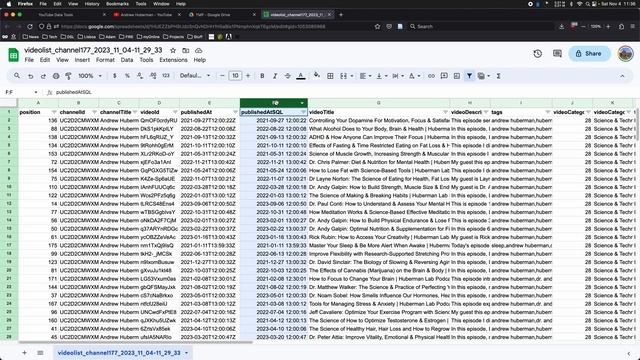Open text wrapping dropdown

tap(398, 76)
